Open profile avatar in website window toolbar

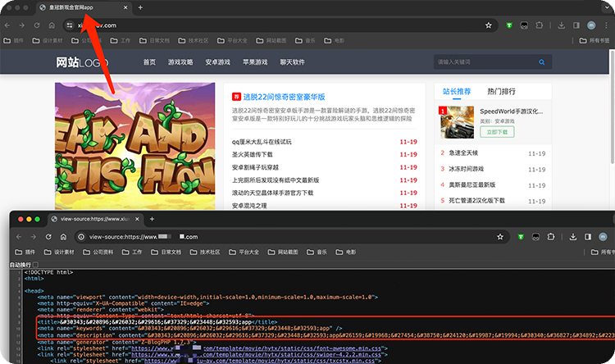[591, 25]
